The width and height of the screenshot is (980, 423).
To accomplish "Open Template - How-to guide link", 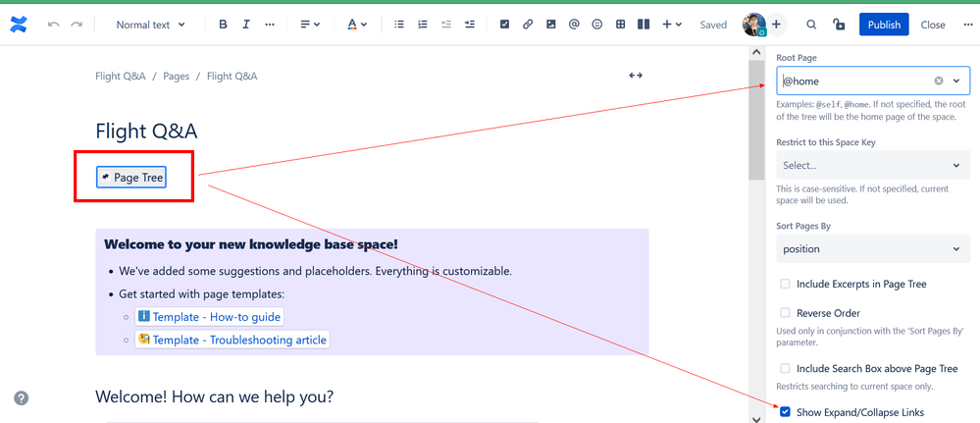I will click(x=210, y=317).
